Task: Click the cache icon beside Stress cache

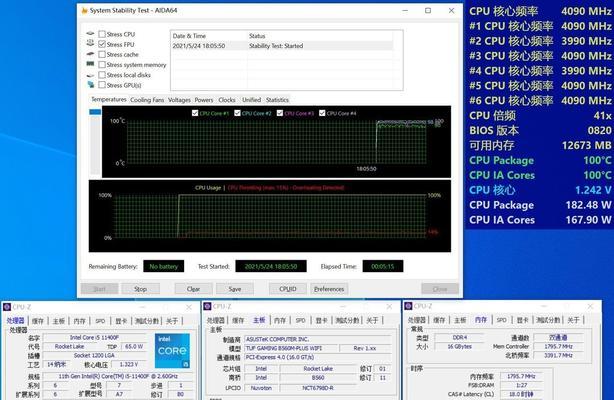Action: point(90,54)
